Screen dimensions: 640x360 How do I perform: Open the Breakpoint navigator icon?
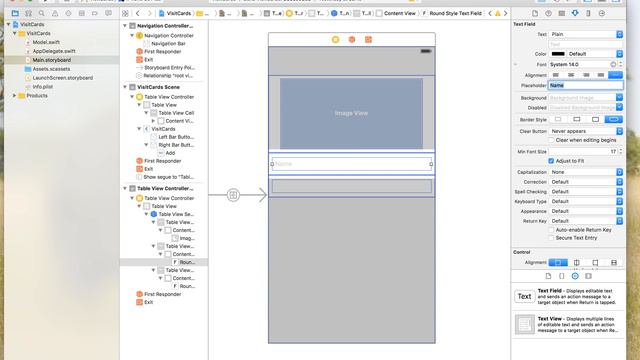pyautogui.click(x=95, y=13)
